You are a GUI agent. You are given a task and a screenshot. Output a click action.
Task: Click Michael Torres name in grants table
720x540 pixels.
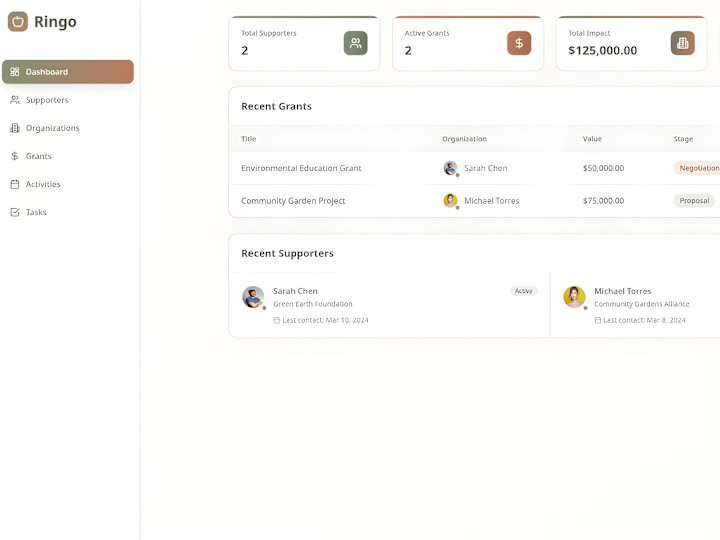[x=491, y=201]
